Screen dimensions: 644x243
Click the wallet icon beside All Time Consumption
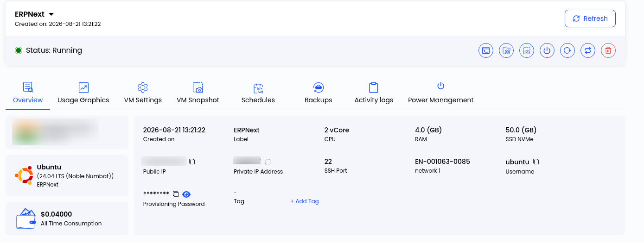point(26,218)
